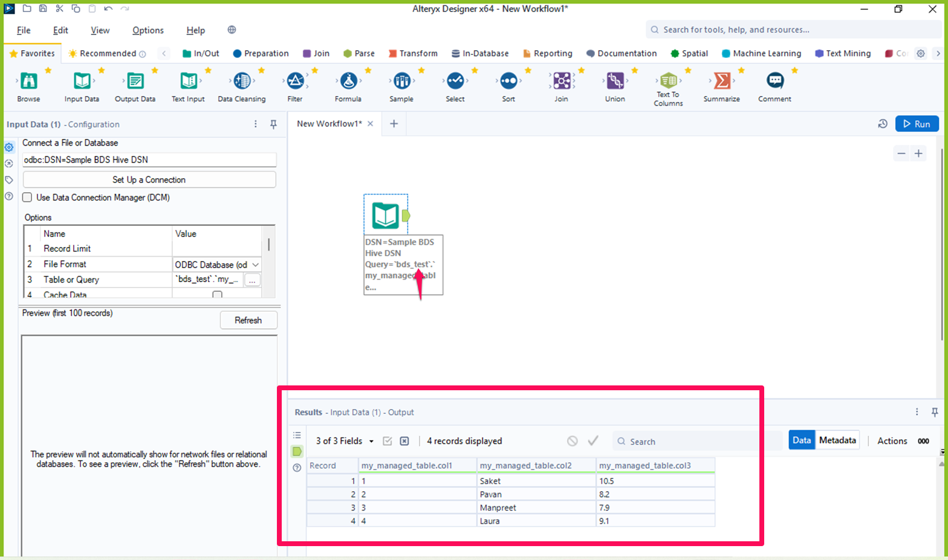Open Configuration panel options menu
This screenshot has width=948, height=560.
[255, 124]
